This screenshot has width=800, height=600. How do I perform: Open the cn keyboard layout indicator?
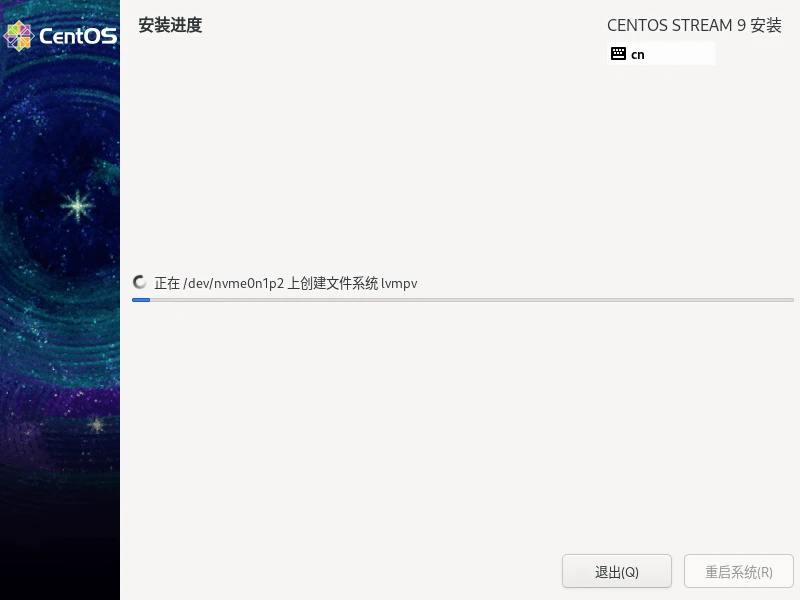point(661,54)
